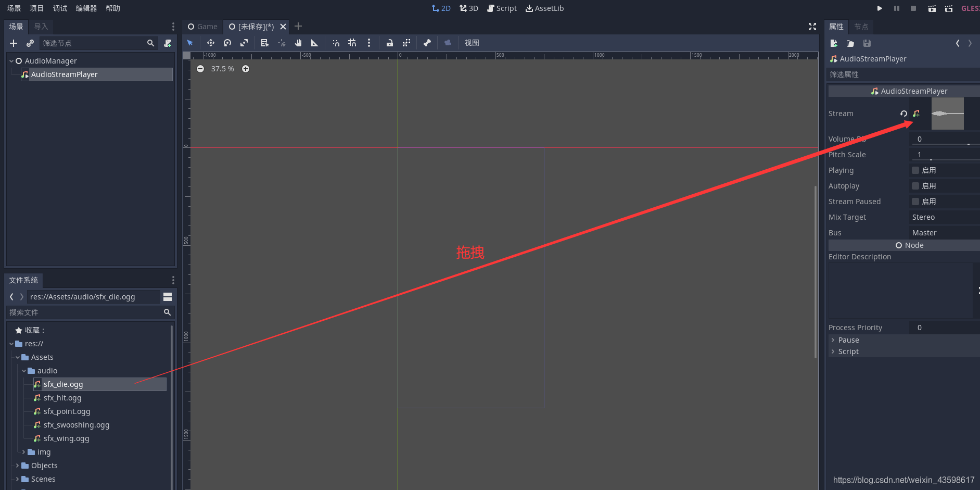Image resolution: width=980 pixels, height=490 pixels.
Task: Select AudioManager root node
Action: pos(50,61)
